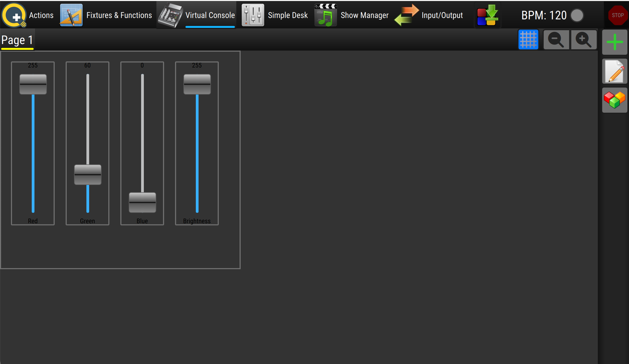This screenshot has height=364, width=629.
Task: Open the Actions menu icon
Action: tap(14, 15)
